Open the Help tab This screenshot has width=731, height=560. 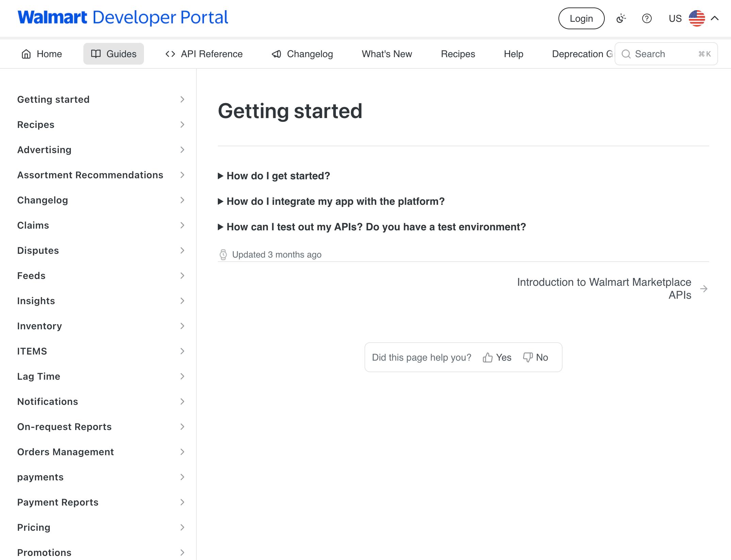coord(514,54)
